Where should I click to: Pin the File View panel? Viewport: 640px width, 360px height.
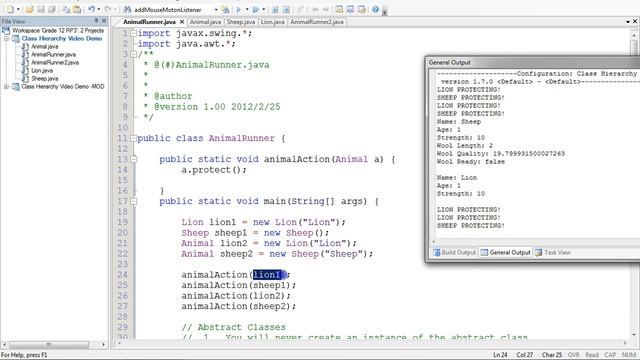[x=96, y=20]
